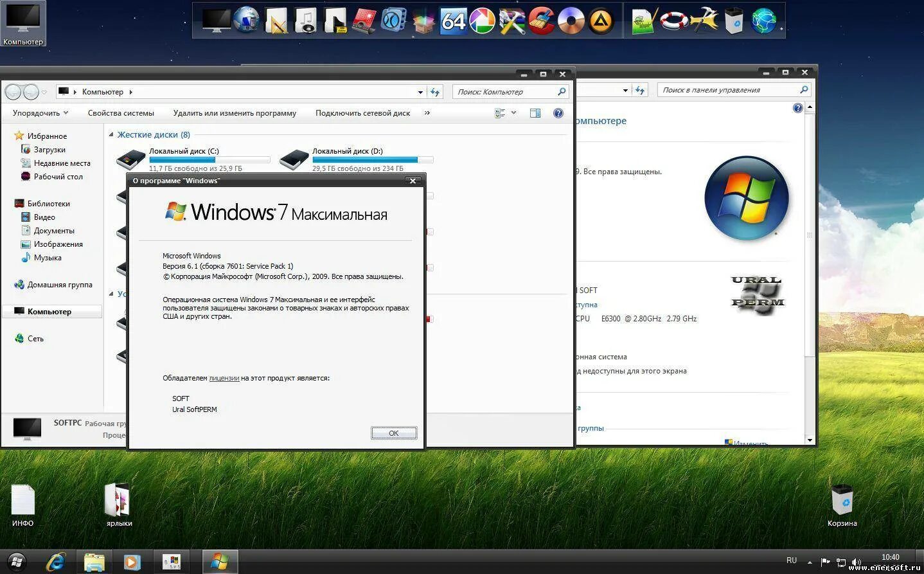
Task: Switch to the control panel taskbar button
Action: pos(172,562)
